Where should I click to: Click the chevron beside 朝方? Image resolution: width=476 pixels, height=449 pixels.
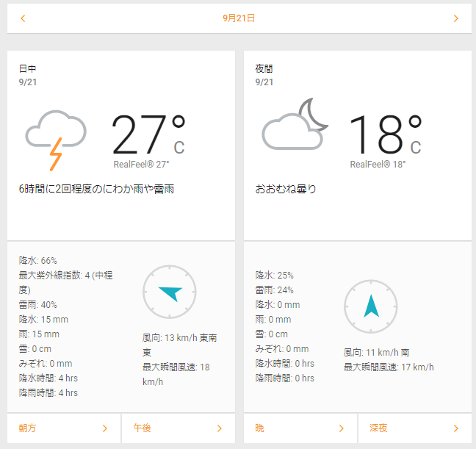coord(104,428)
